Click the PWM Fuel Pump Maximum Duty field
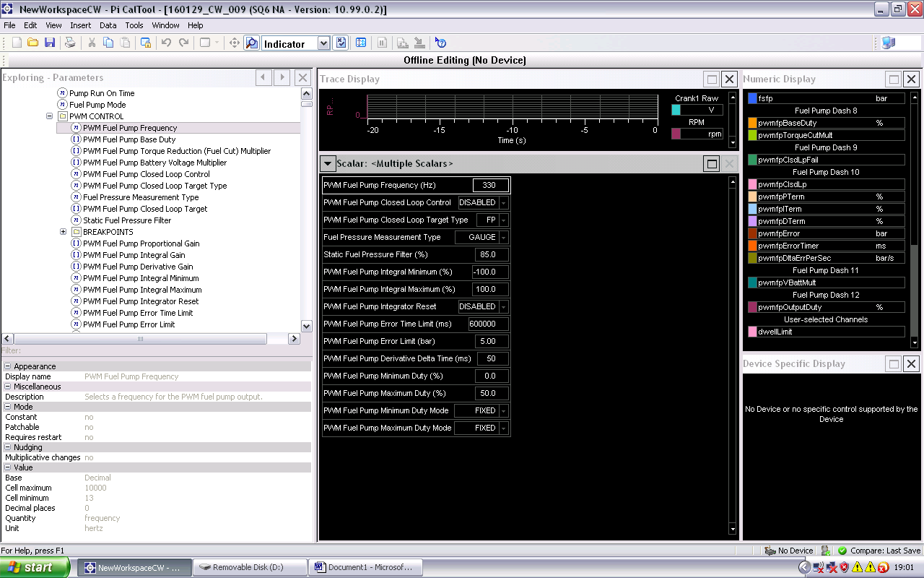 point(492,394)
